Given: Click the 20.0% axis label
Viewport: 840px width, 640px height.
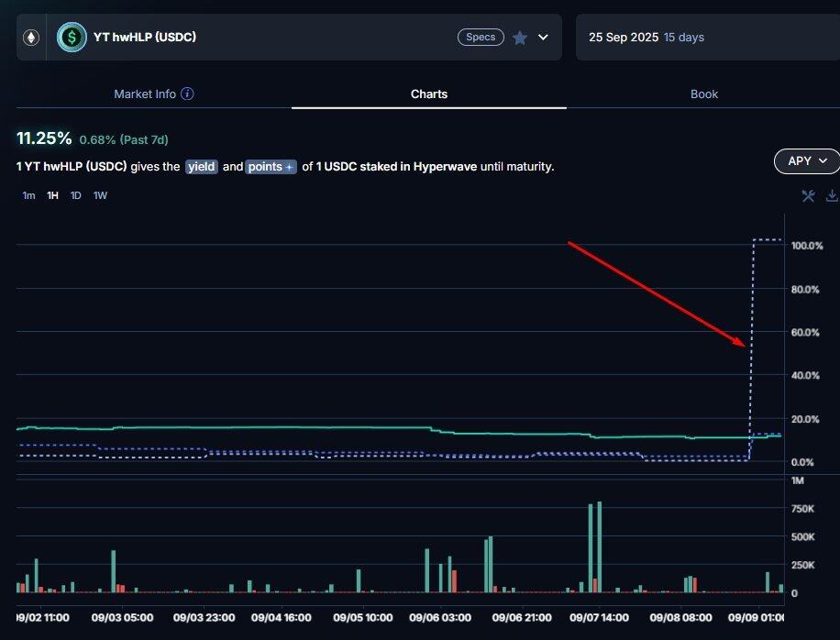Looking at the screenshot, I should pyautogui.click(x=804, y=419).
